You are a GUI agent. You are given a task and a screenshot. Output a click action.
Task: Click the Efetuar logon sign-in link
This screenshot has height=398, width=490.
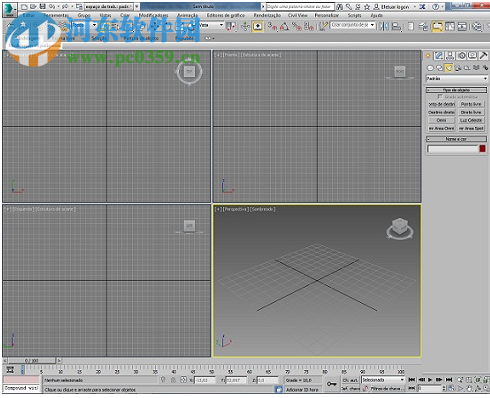coord(392,7)
